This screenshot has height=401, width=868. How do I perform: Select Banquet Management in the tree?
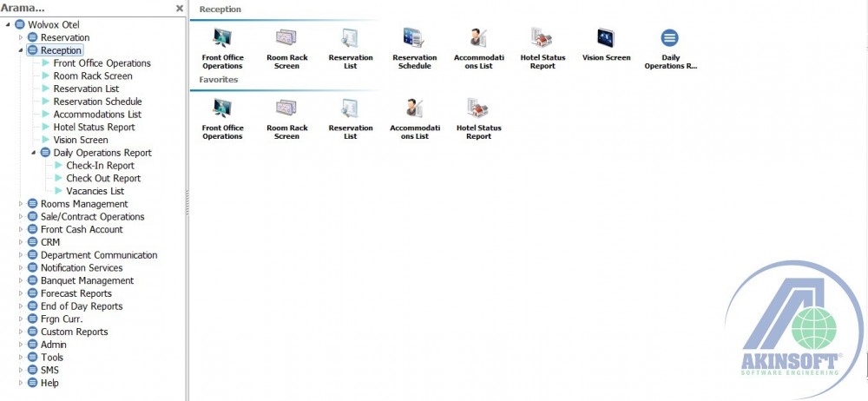click(87, 280)
